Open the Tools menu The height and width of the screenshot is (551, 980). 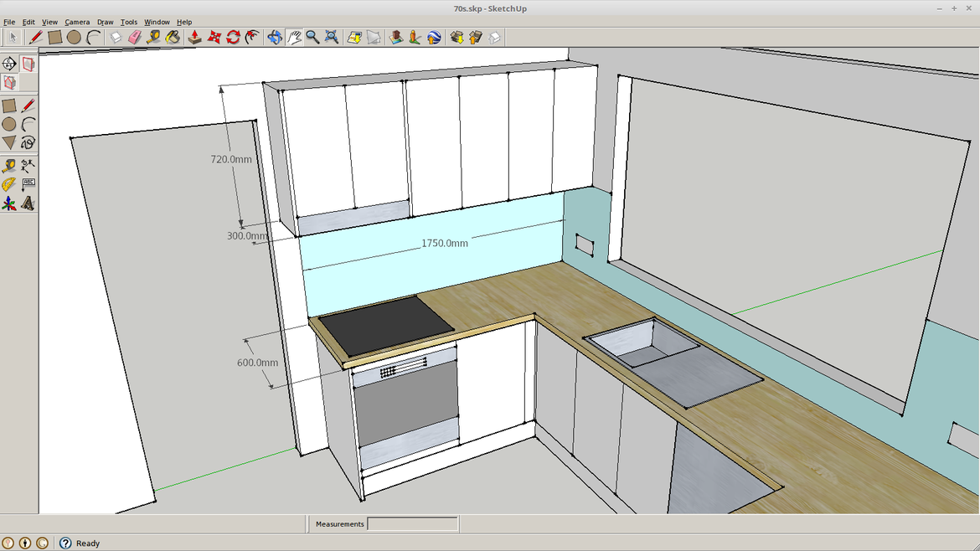click(129, 22)
